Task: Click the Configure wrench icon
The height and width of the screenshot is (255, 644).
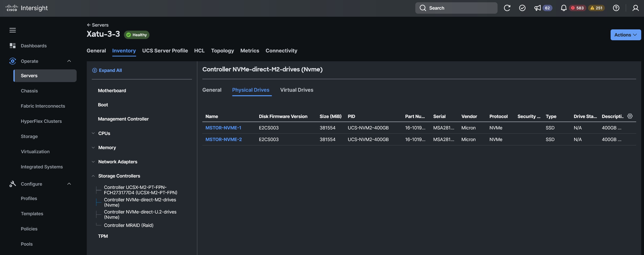Action: 12,184
